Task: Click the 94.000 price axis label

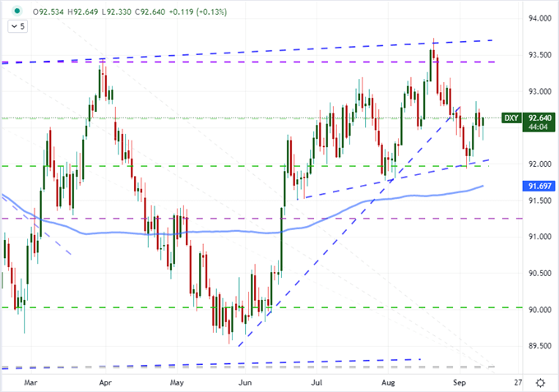Action: (x=540, y=19)
